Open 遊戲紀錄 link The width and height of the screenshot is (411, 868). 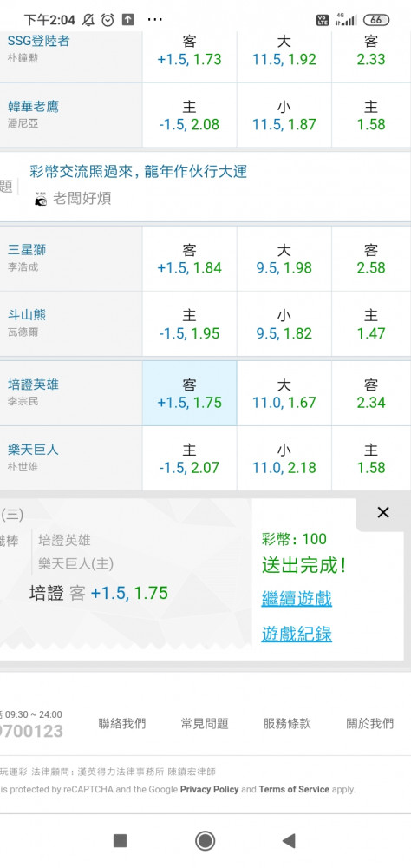pos(297,634)
